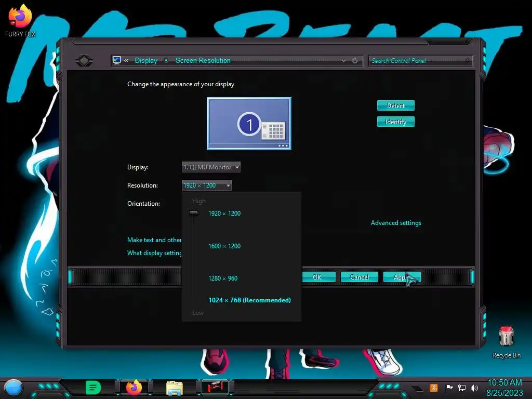The image size is (532, 399).
Task: Switch to the Screen Resolution taskbar window
Action: pos(215,388)
